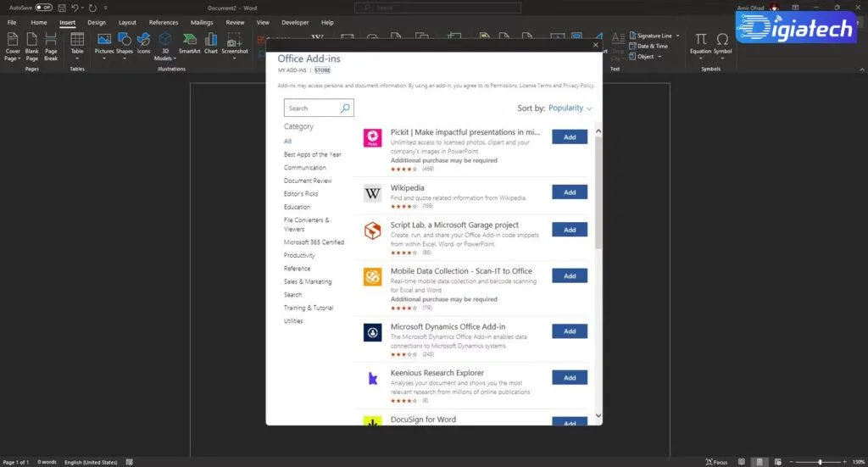
Task: Insert a Page Break
Action: pyautogui.click(x=51, y=47)
